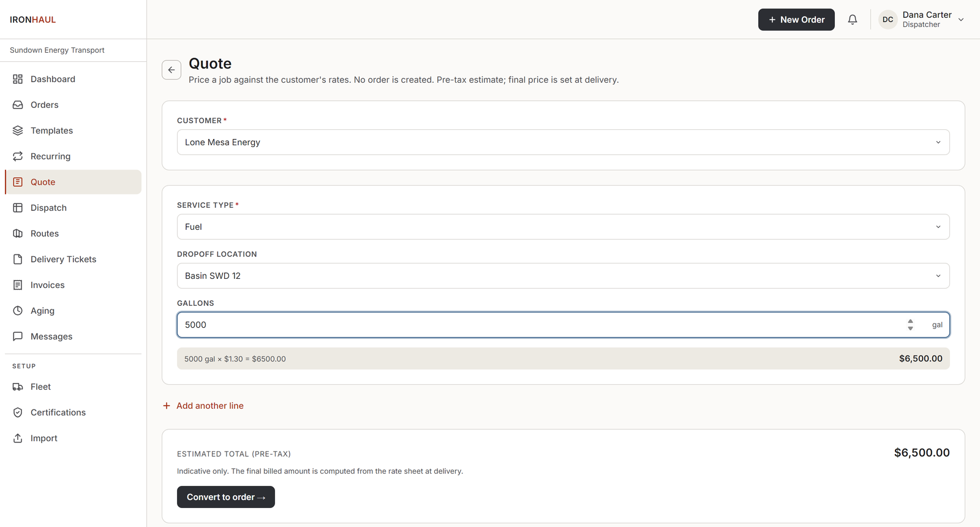Open the Aging report label

coord(42,311)
